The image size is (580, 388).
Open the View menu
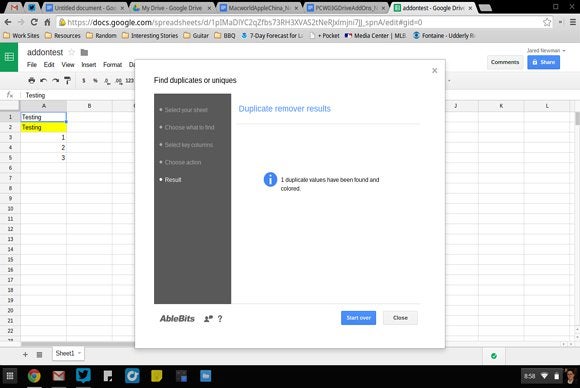tap(68, 65)
